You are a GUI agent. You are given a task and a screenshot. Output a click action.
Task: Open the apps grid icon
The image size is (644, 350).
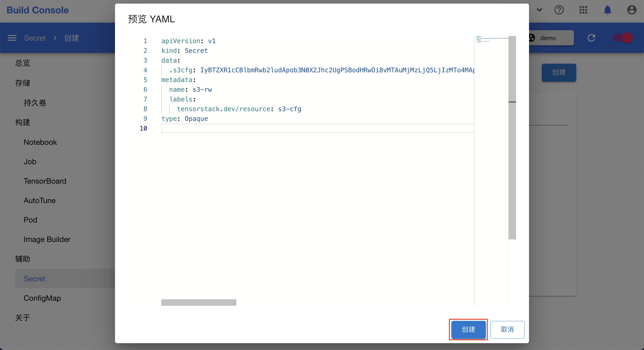point(583,10)
